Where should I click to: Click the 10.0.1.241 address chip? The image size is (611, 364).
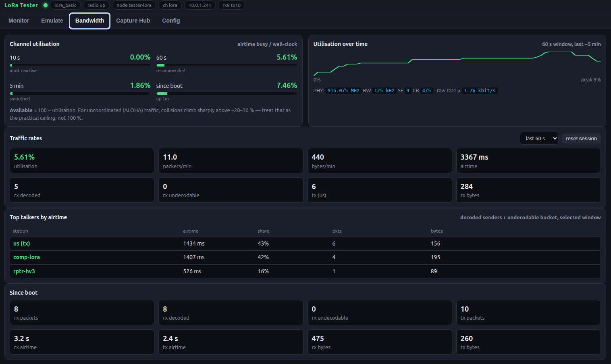pyautogui.click(x=200, y=5)
